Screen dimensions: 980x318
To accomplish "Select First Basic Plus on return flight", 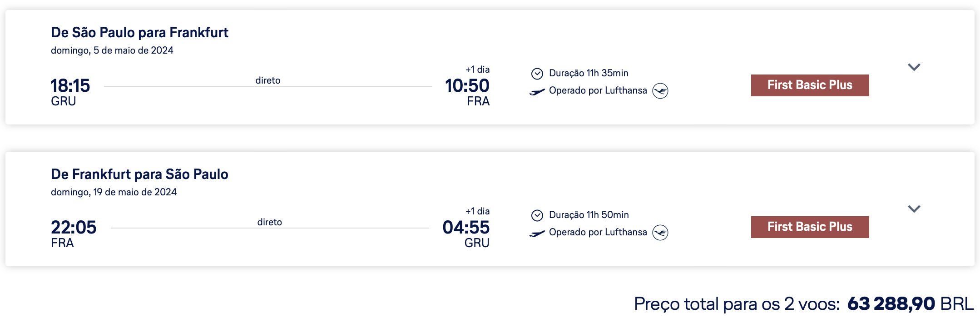I will click(x=810, y=227).
